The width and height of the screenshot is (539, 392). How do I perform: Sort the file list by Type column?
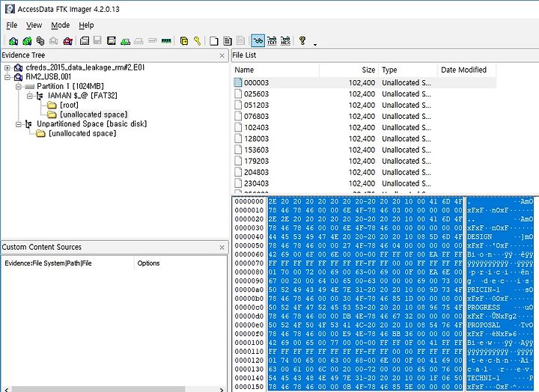click(x=408, y=70)
